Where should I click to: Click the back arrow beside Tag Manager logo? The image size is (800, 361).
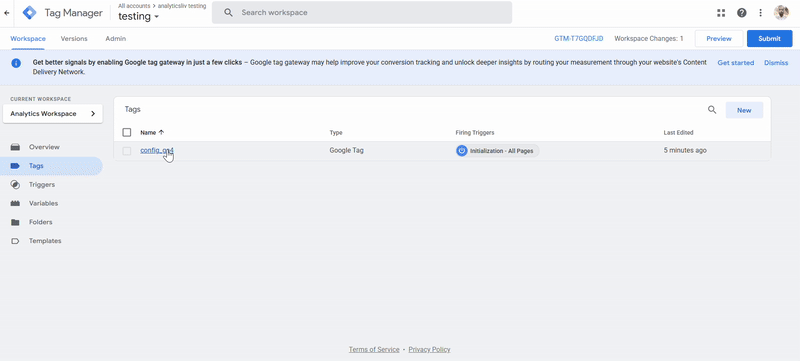pos(6,13)
